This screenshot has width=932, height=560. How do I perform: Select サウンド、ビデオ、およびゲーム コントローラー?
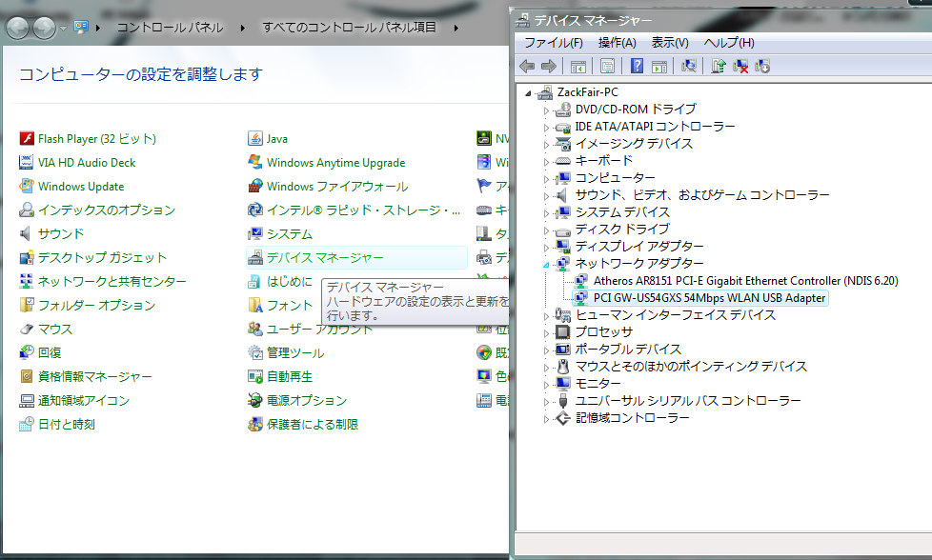(x=702, y=195)
